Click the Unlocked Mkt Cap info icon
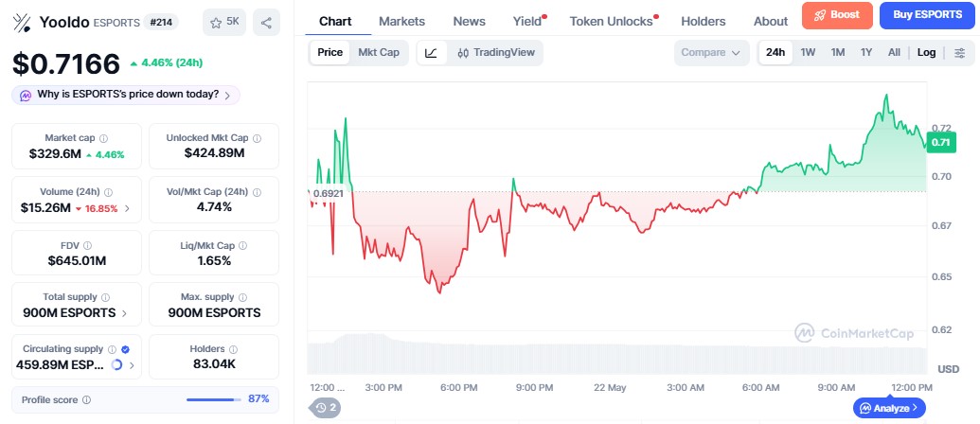The width and height of the screenshot is (980, 424). tap(257, 138)
